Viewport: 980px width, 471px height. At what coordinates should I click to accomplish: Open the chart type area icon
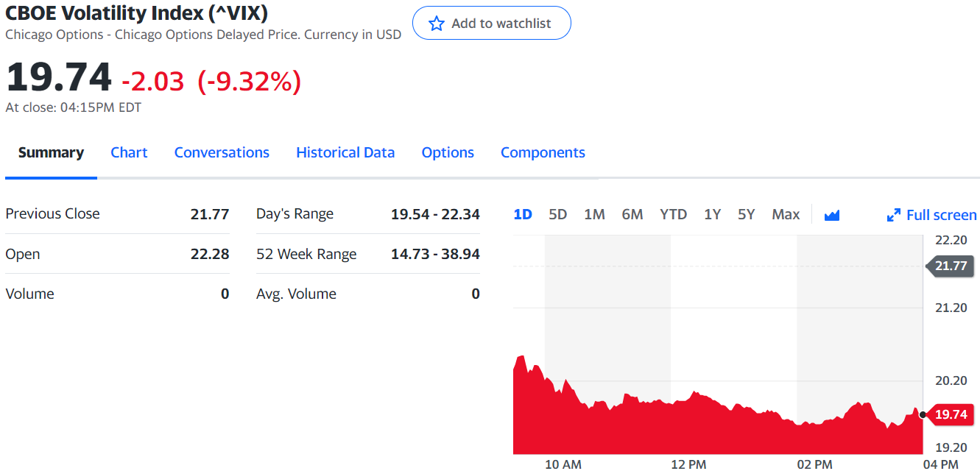click(x=832, y=215)
